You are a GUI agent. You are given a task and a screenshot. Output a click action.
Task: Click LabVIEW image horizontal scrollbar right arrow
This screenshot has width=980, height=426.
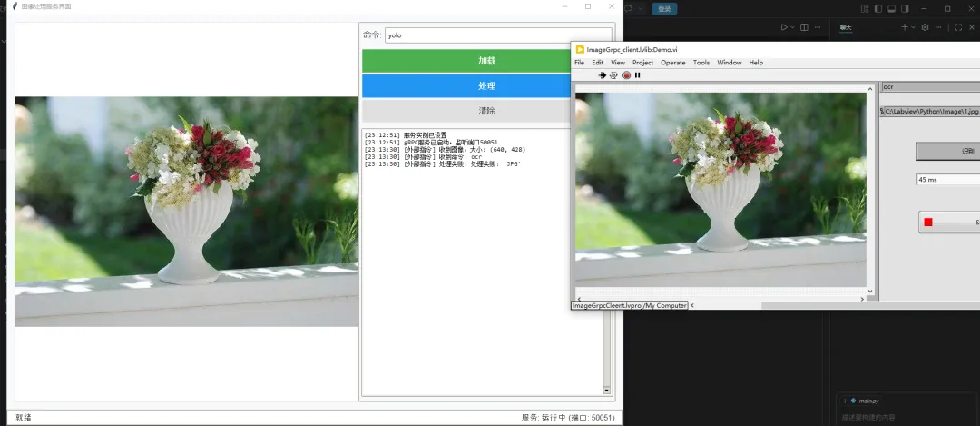(863, 299)
